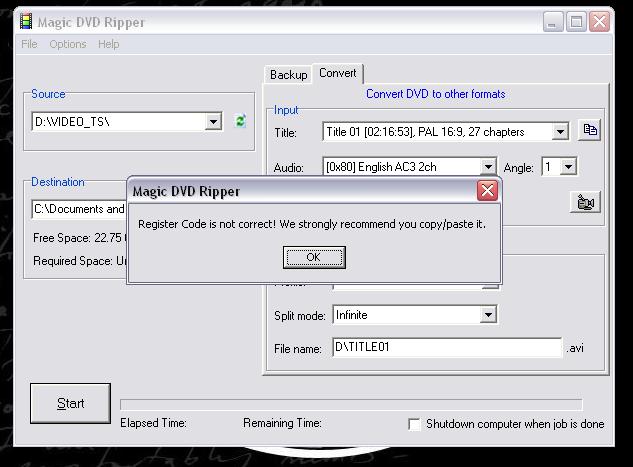The height and width of the screenshot is (467, 633).
Task: Open the File menu
Action: (x=29, y=44)
